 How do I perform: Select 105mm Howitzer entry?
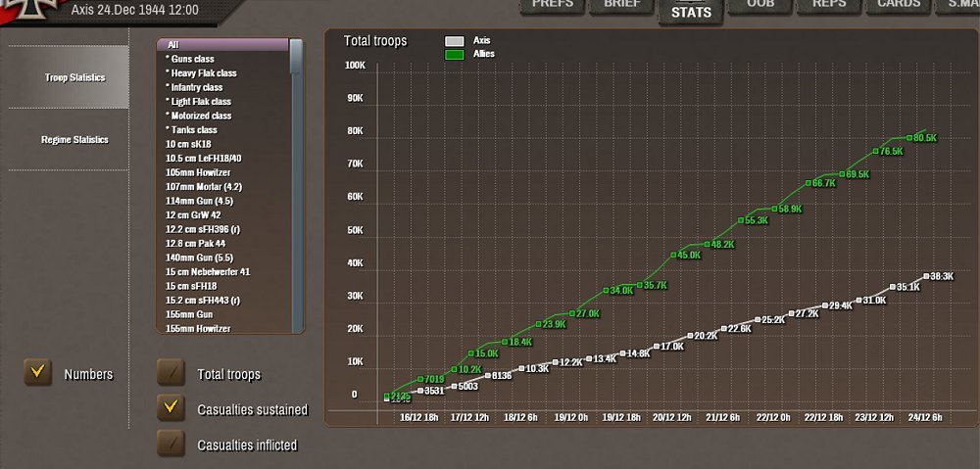pyautogui.click(x=222, y=172)
